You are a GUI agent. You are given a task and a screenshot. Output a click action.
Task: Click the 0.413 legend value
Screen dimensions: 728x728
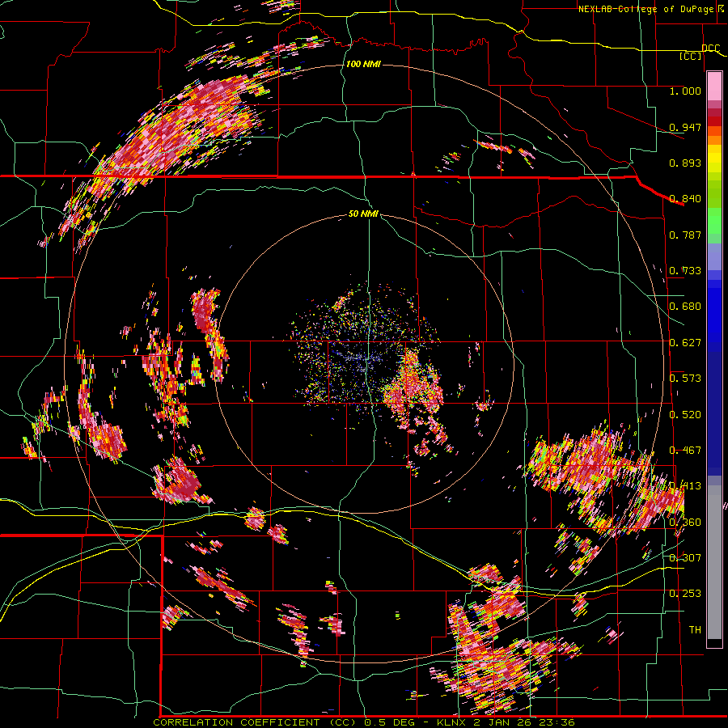click(x=685, y=486)
